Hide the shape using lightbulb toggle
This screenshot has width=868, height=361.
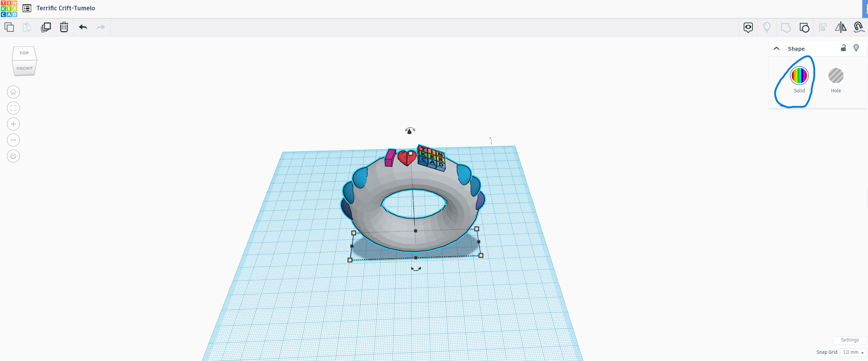pyautogui.click(x=857, y=48)
